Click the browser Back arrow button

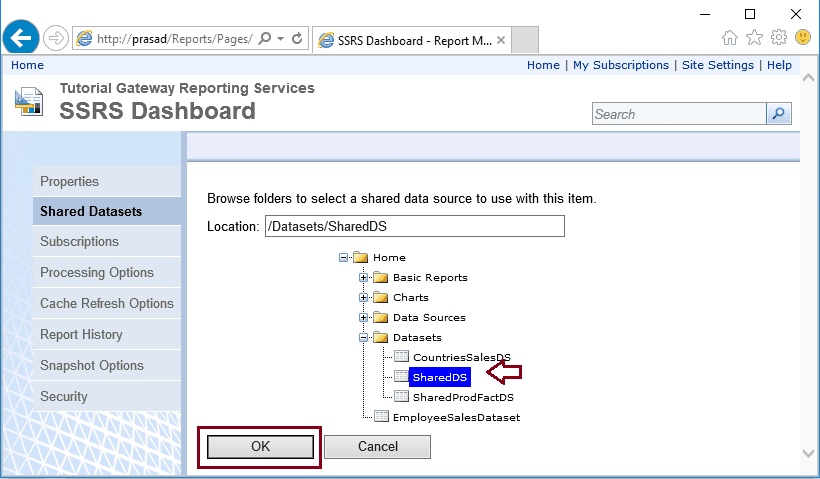click(x=21, y=38)
